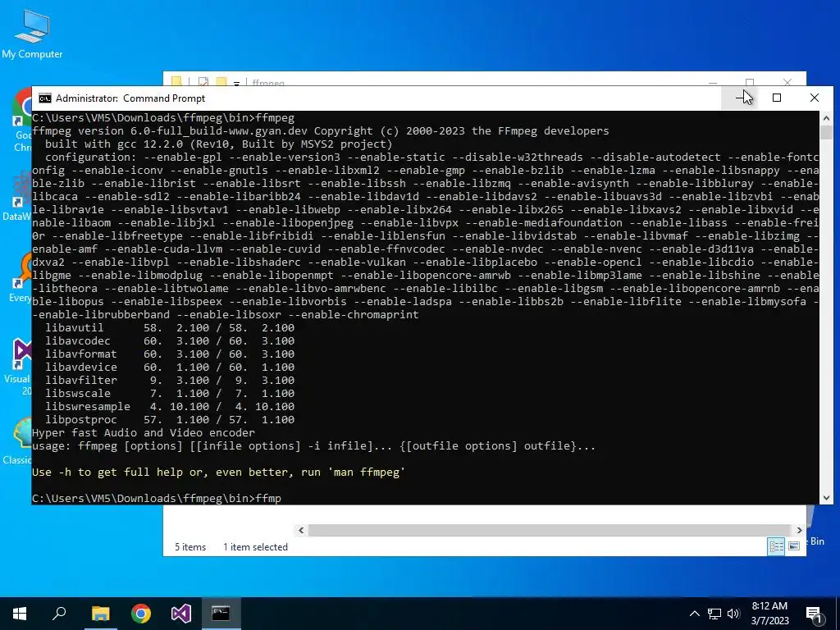Switch Explorer to large icons view
Viewport: 840px width, 630px height.
pyautogui.click(x=794, y=546)
